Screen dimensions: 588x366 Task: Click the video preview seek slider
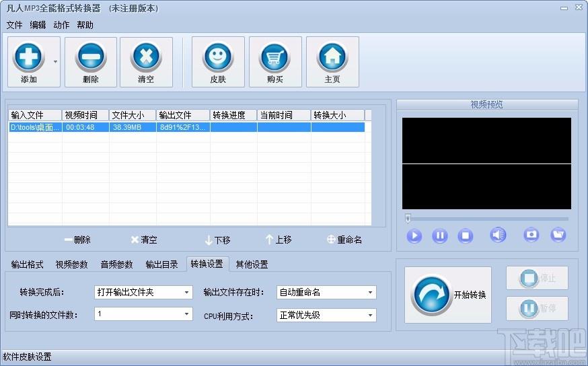click(487, 219)
